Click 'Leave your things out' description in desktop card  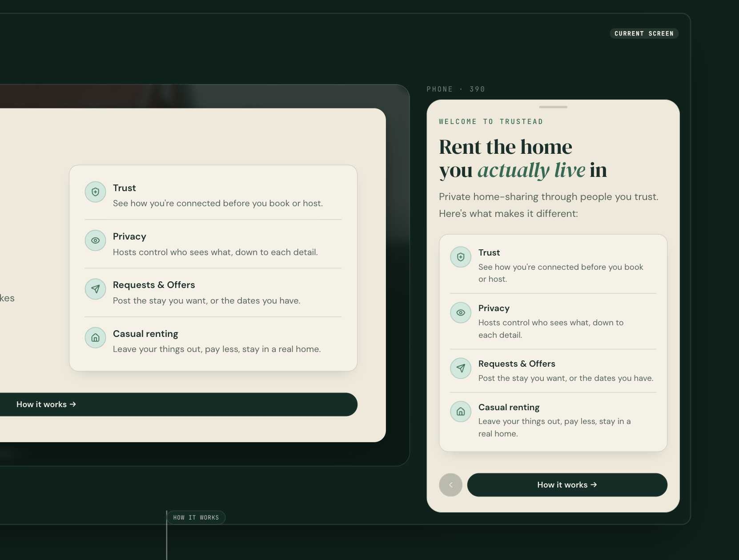click(217, 349)
